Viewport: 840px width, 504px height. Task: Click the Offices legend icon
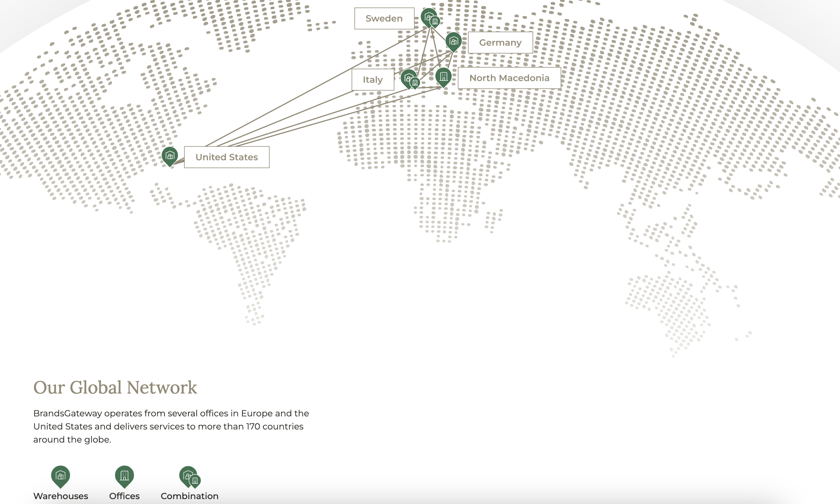pyautogui.click(x=124, y=476)
